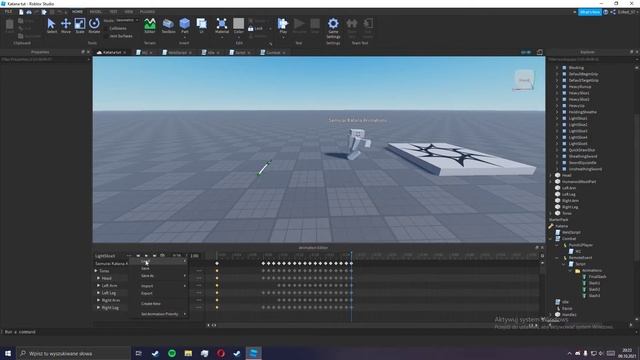
Task: Open the Material manager
Action: pos(222,25)
